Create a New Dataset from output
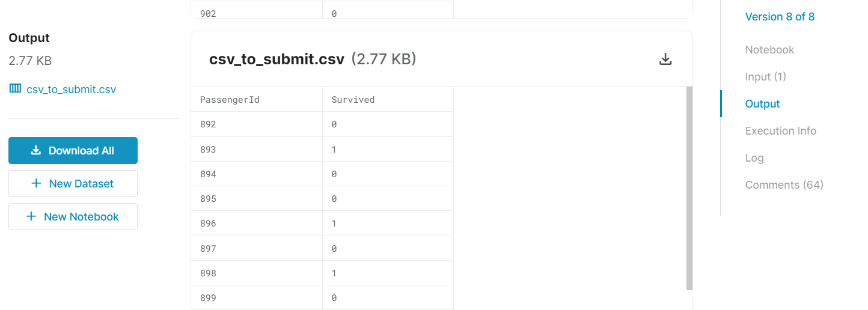Image resolution: width=868 pixels, height=310 pixels. [73, 183]
